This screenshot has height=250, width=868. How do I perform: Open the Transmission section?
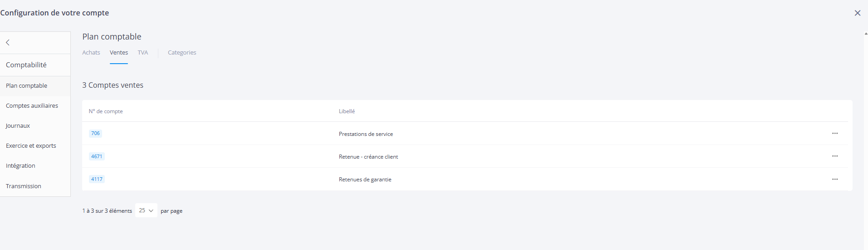[x=24, y=186]
